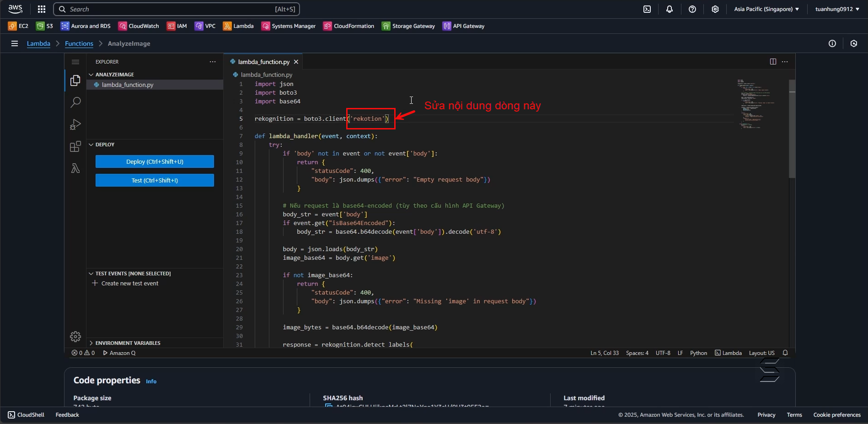Open the EC2 shortcut

click(18, 26)
